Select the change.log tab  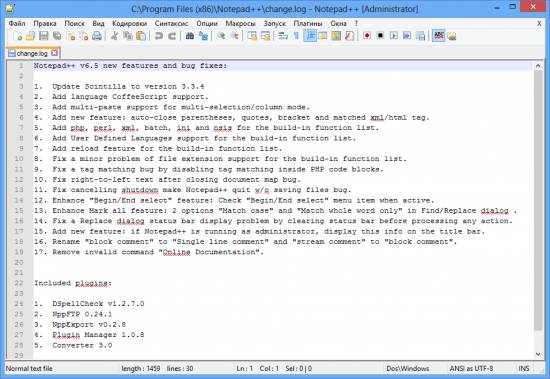tap(32, 53)
